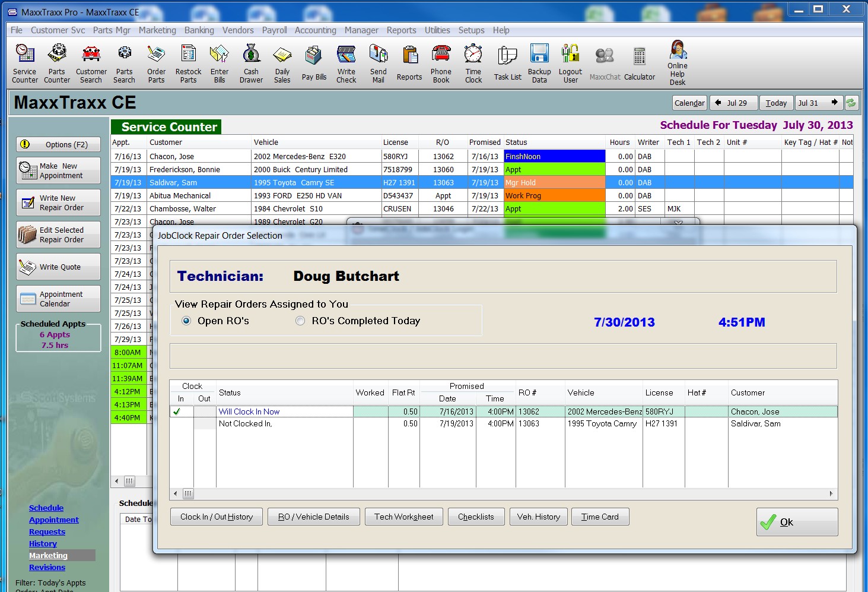The width and height of the screenshot is (868, 592).
Task: Open the Tech Worksheet
Action: tap(404, 517)
